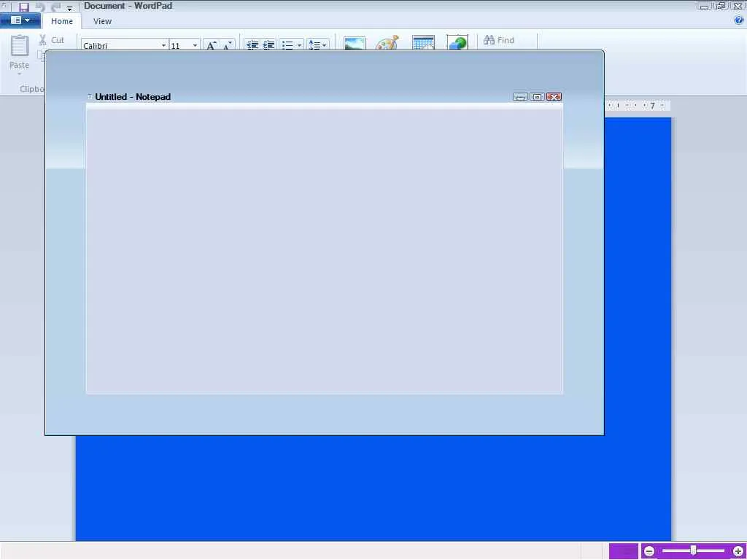Image resolution: width=747 pixels, height=560 pixels.
Task: Click the Decrease indent icon
Action: tap(252, 44)
